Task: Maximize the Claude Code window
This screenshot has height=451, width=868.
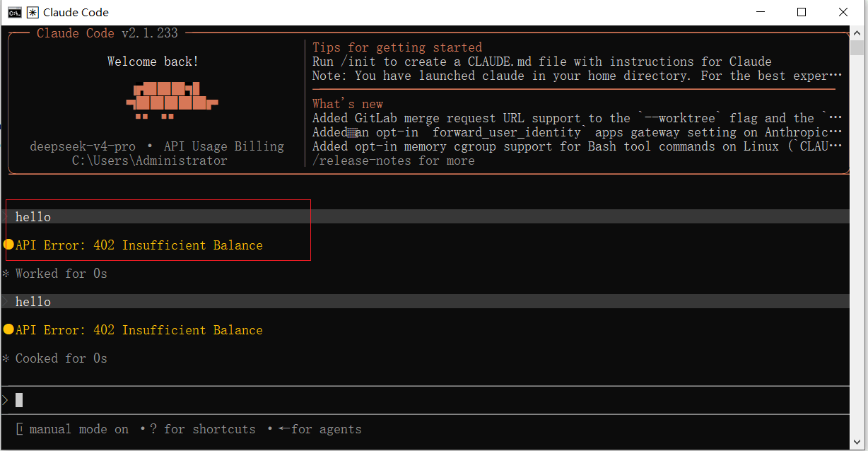Action: (x=802, y=12)
